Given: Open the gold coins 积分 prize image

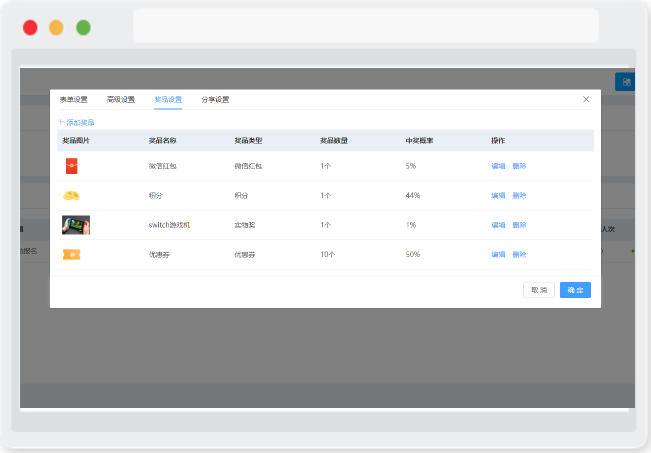Looking at the screenshot, I should [x=71, y=195].
